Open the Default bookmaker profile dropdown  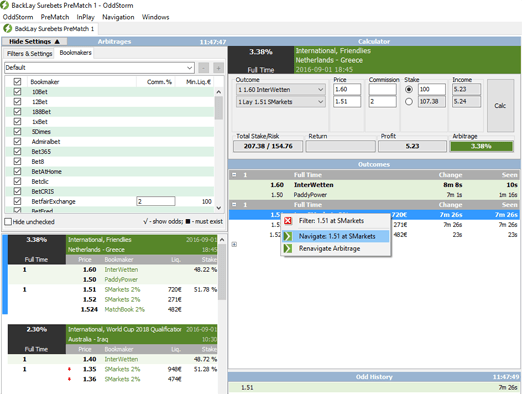pos(190,68)
